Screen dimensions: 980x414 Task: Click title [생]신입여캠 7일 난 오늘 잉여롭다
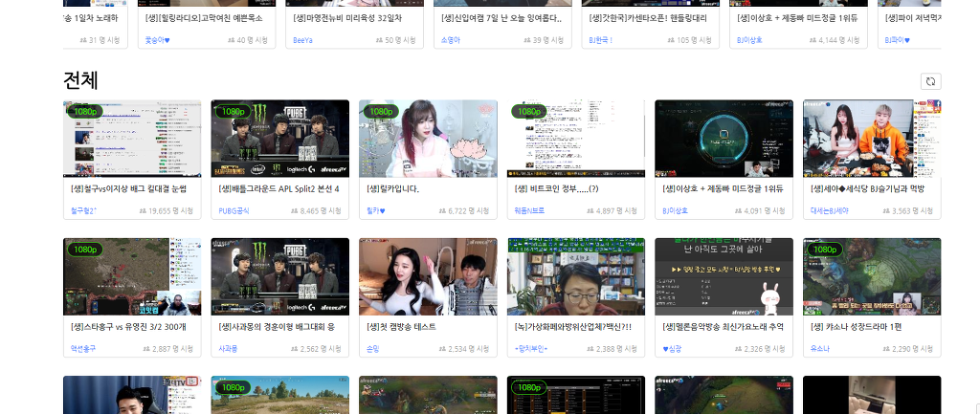pyautogui.click(x=501, y=18)
